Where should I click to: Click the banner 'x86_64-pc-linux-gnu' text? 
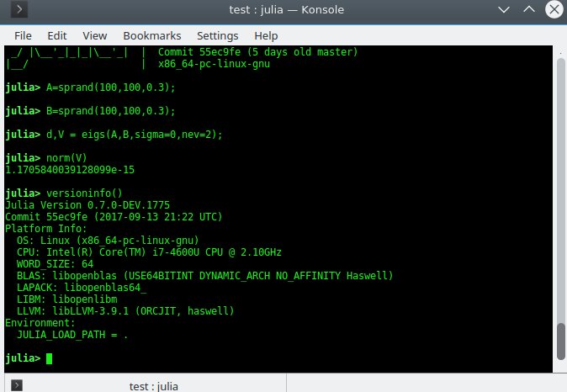214,64
